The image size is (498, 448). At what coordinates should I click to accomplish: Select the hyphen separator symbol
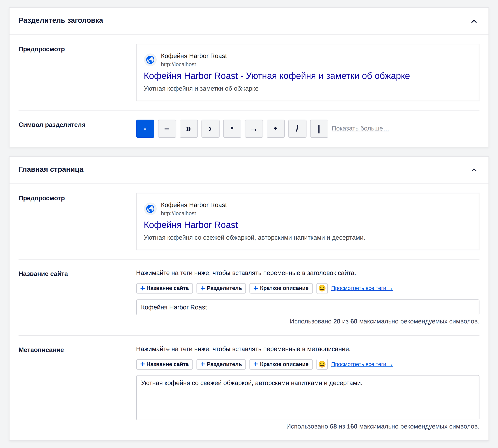coord(145,129)
